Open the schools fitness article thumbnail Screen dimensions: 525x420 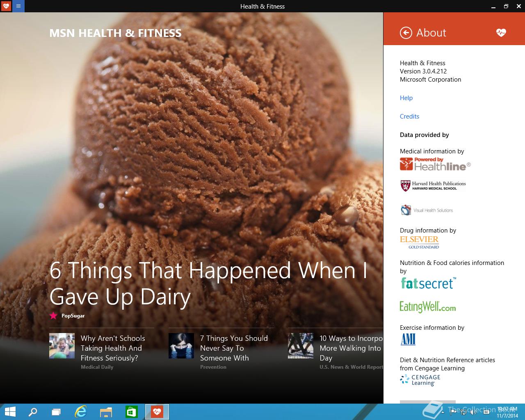[62, 346]
